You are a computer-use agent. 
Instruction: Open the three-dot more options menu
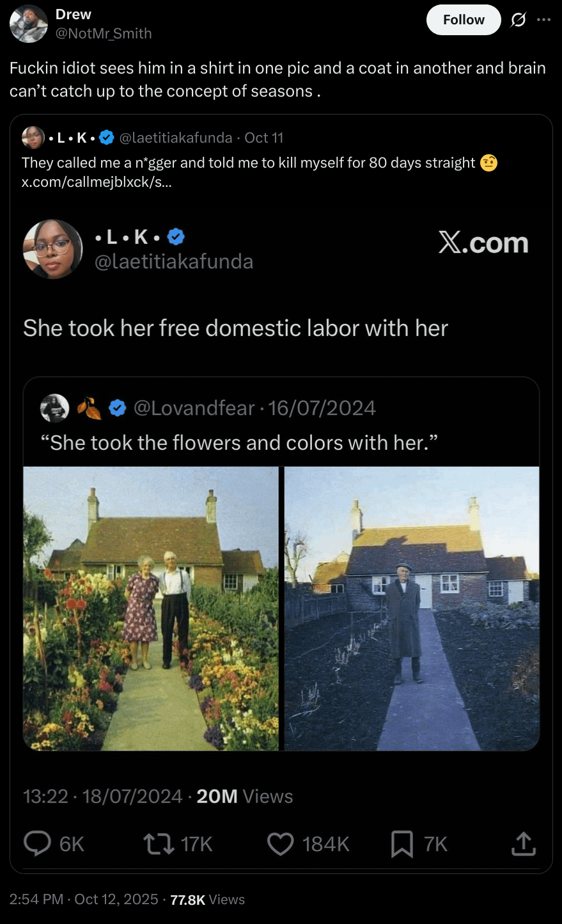point(543,20)
